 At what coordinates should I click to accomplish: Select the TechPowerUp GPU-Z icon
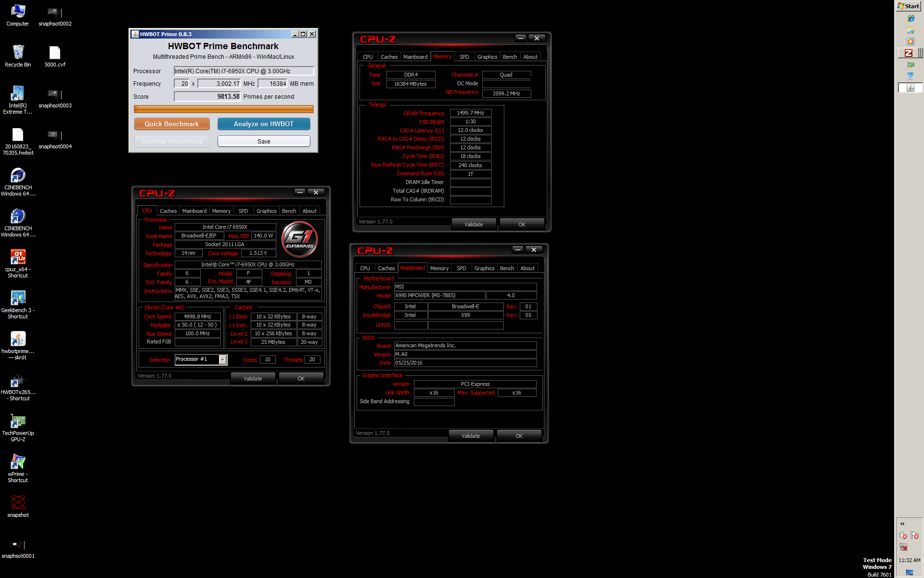[18, 427]
